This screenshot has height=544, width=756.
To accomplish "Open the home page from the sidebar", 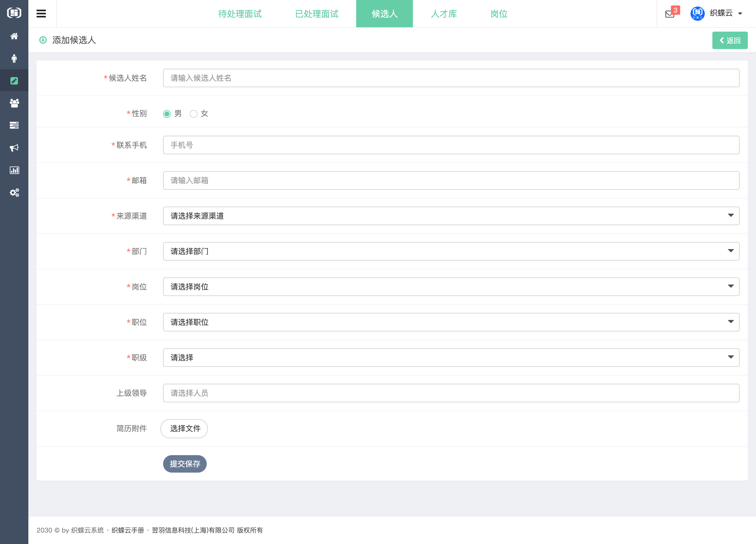I will coord(14,36).
